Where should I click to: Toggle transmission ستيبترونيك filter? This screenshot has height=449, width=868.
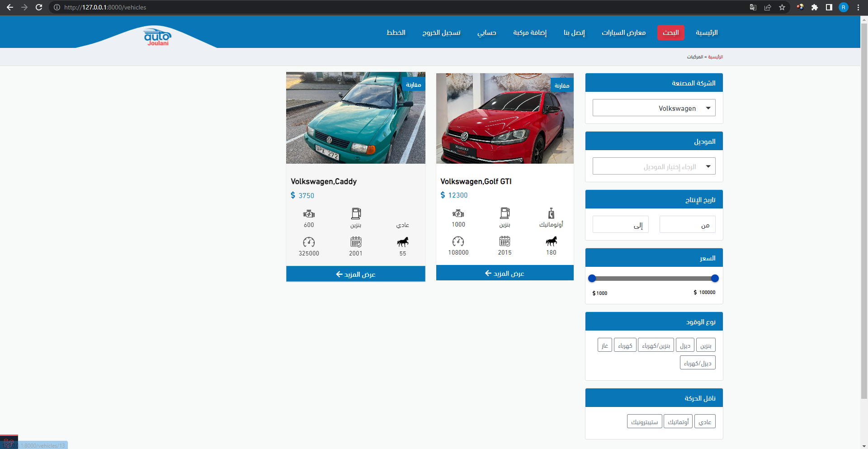tap(645, 421)
